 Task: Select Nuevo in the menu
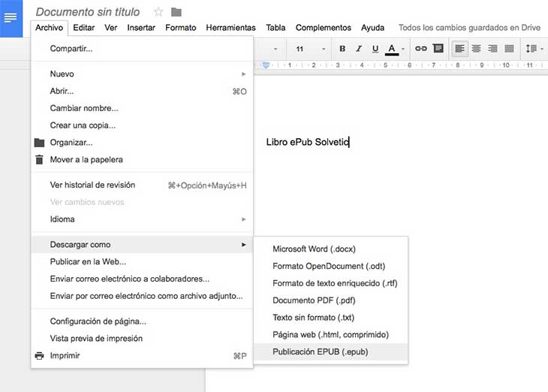click(142, 74)
